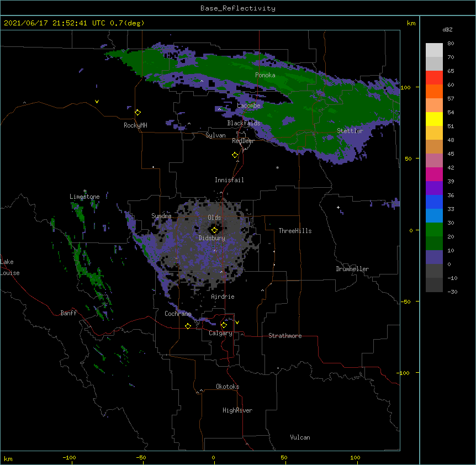Viewport: 476px width, 465px height.
Task: Click the RedDeer city label
Action: [243, 141]
